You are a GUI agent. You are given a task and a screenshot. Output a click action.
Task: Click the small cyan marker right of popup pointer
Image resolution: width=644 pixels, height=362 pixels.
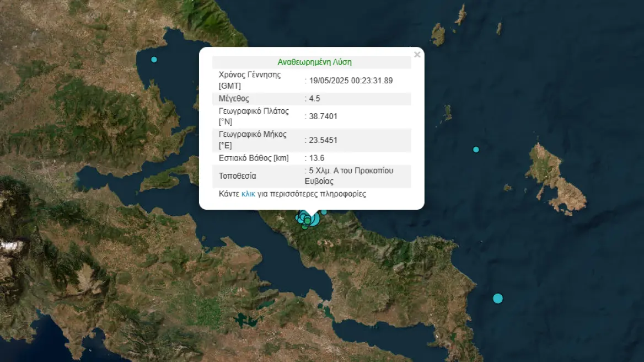pos(324,212)
